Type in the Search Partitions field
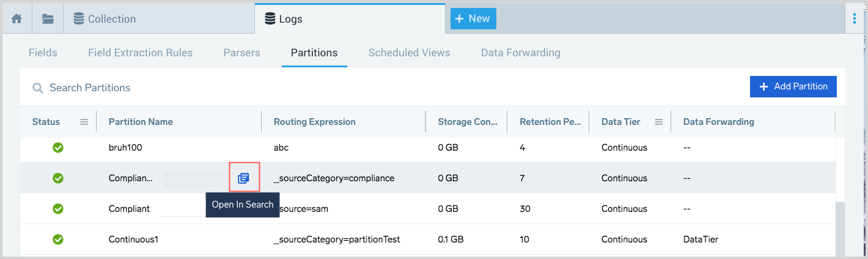The height and width of the screenshot is (259, 868). click(245, 88)
